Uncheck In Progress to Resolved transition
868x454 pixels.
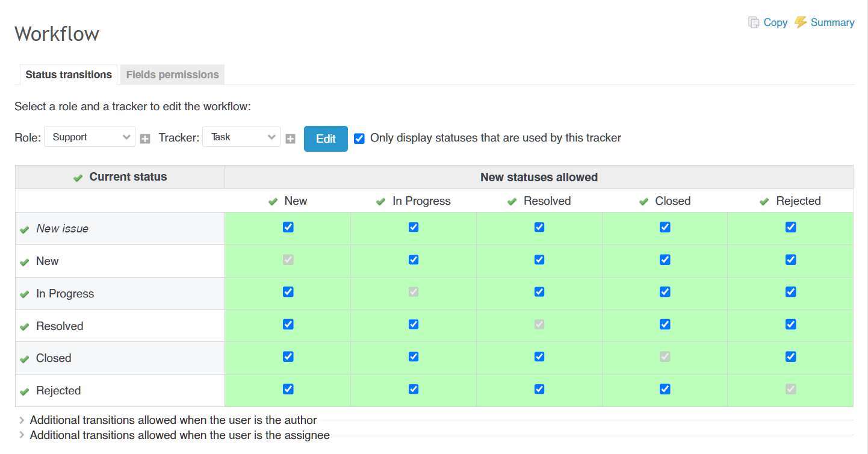click(x=539, y=292)
